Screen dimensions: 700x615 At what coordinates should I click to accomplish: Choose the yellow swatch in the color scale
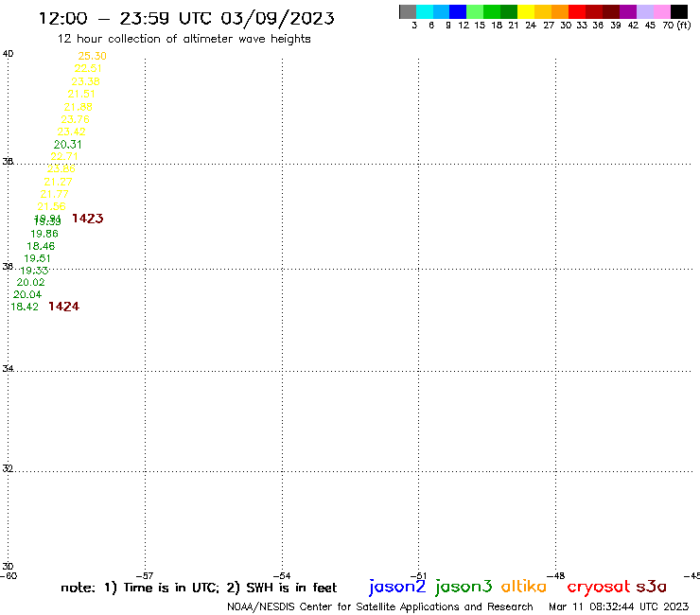[x=526, y=11]
